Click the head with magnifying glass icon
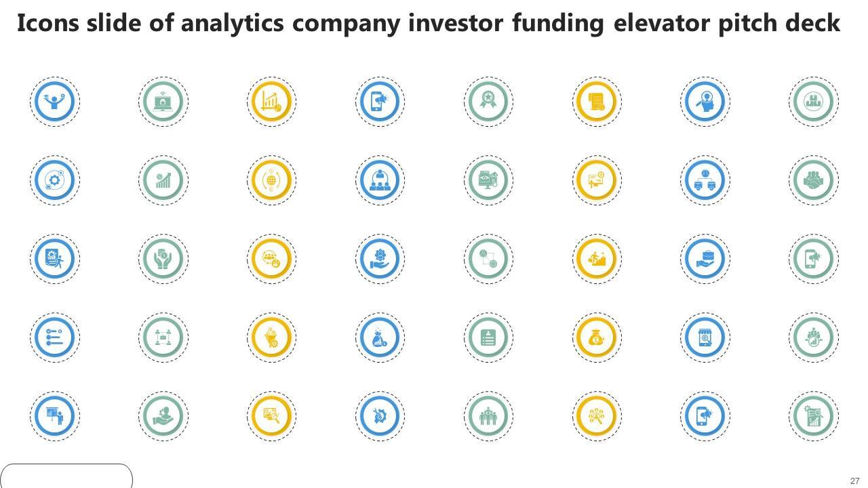Screen dimensions: 868x488 (x=705, y=101)
